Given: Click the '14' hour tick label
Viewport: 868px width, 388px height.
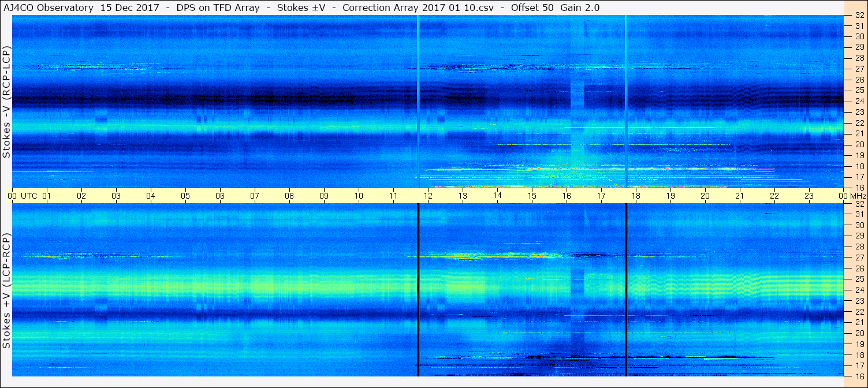Looking at the screenshot, I should 497,196.
